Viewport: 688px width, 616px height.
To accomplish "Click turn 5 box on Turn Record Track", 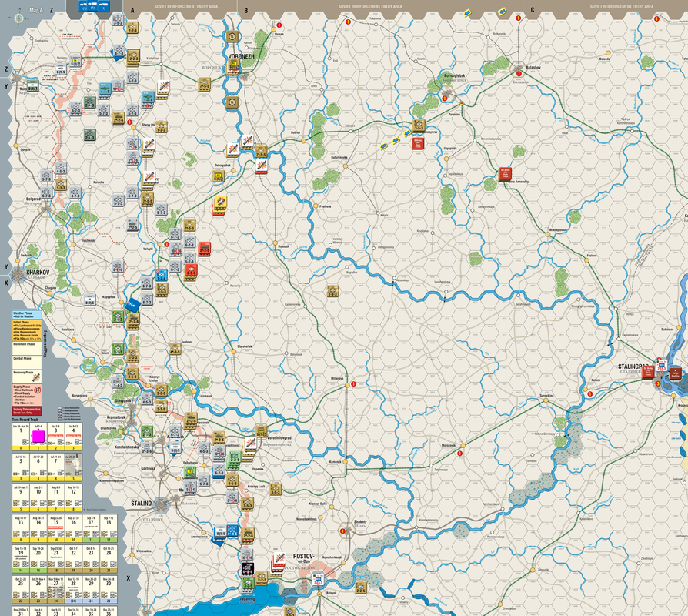I will click(x=21, y=467).
